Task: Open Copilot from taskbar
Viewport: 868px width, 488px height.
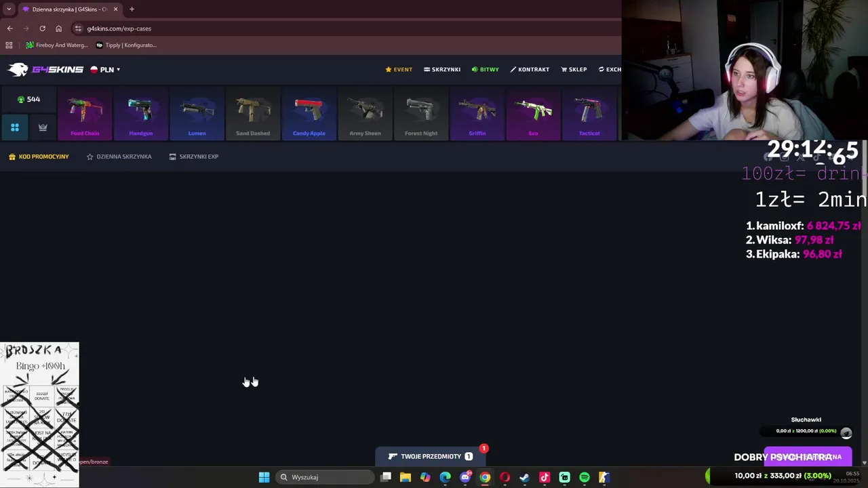Action: point(425,477)
